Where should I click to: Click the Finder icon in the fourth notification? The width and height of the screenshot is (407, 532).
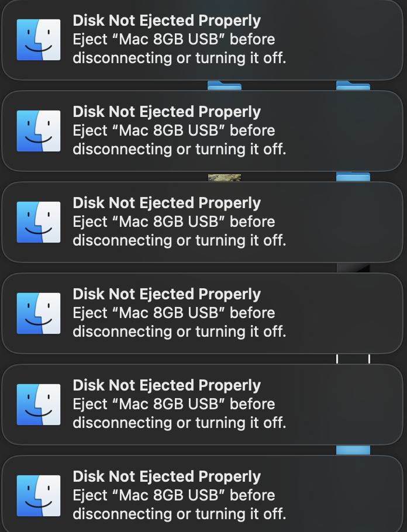tap(39, 313)
